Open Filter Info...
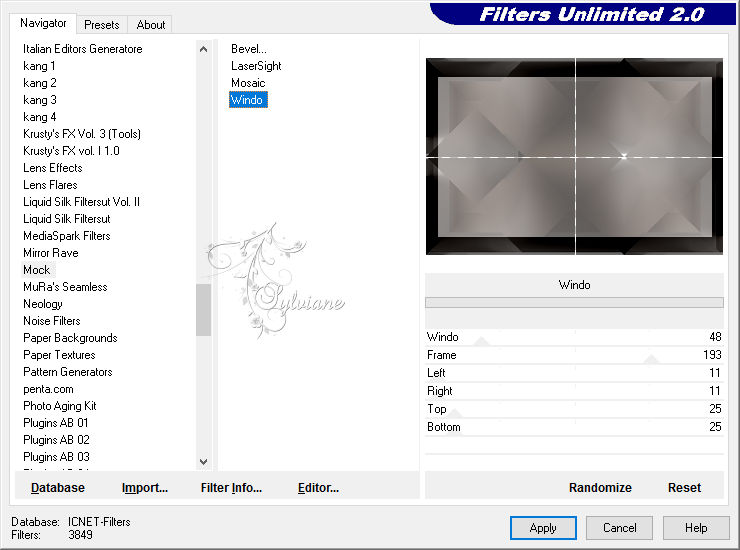Image resolution: width=740 pixels, height=550 pixels. (x=231, y=488)
